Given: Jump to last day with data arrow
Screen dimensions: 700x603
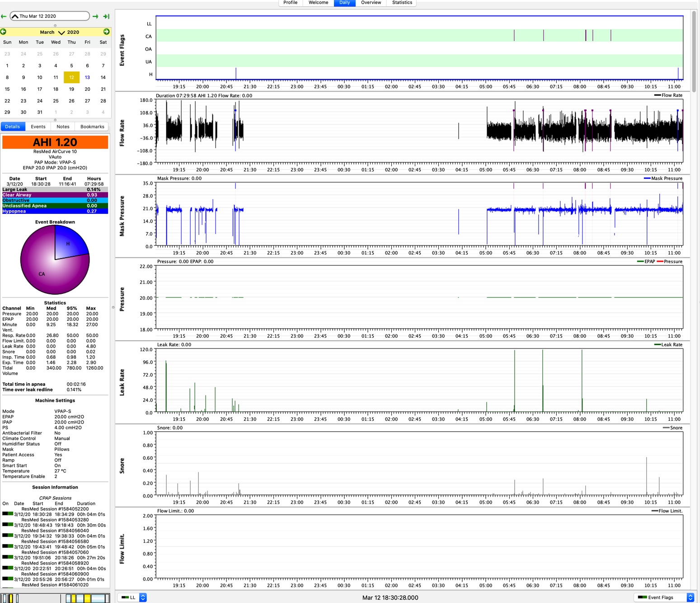Looking at the screenshot, I should click(106, 16).
